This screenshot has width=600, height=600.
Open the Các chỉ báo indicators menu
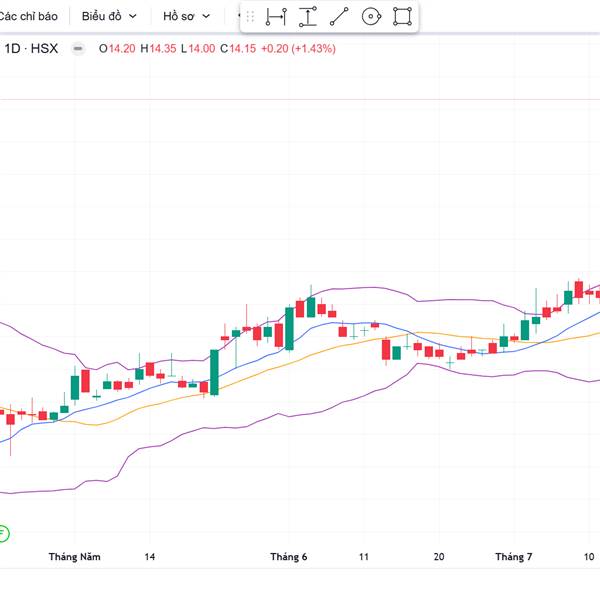pyautogui.click(x=28, y=16)
